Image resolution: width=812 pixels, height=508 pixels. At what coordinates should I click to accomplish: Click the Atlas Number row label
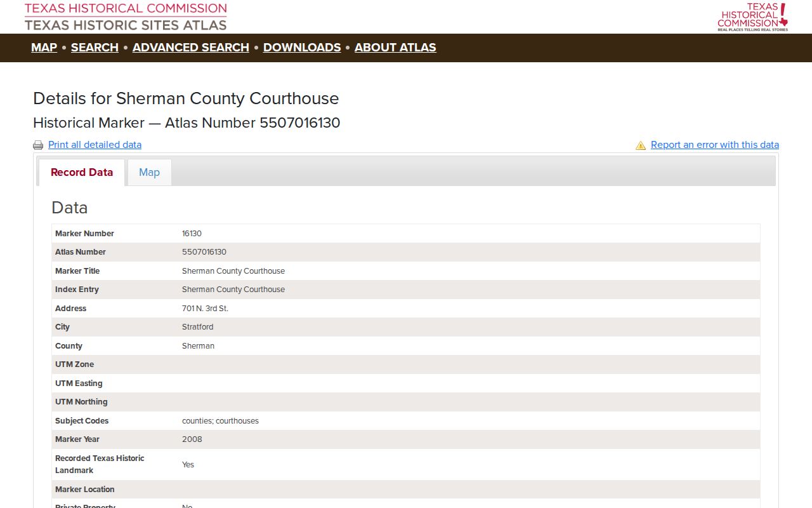pyautogui.click(x=81, y=252)
